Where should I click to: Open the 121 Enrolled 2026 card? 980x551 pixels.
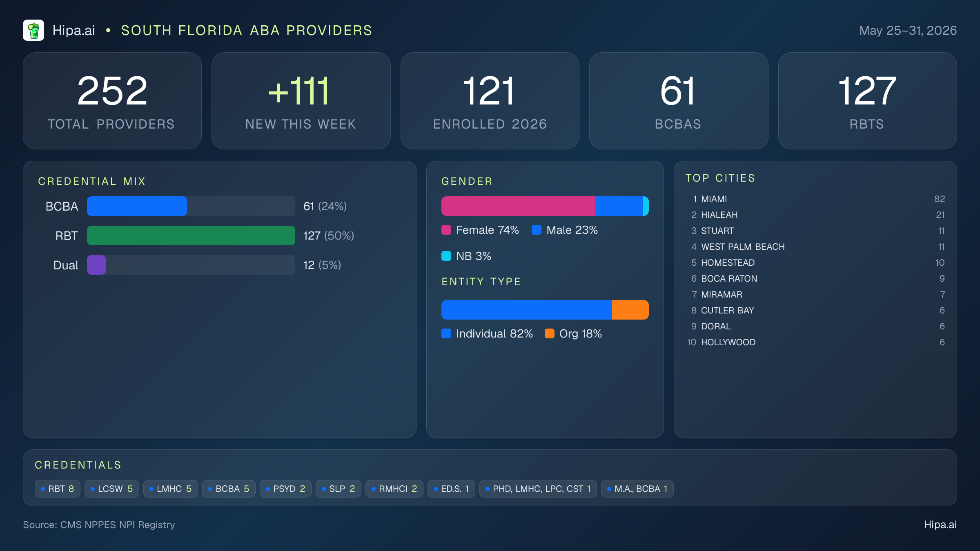pos(490,101)
